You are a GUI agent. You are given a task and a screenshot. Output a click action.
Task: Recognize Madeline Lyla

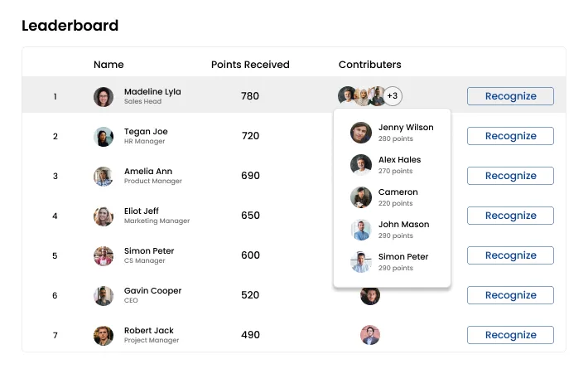[x=510, y=96]
